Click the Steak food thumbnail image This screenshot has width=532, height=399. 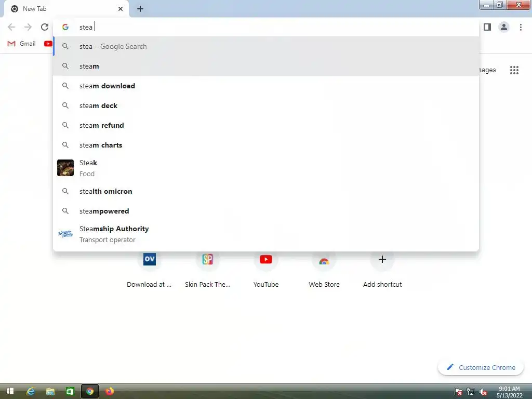pos(65,168)
